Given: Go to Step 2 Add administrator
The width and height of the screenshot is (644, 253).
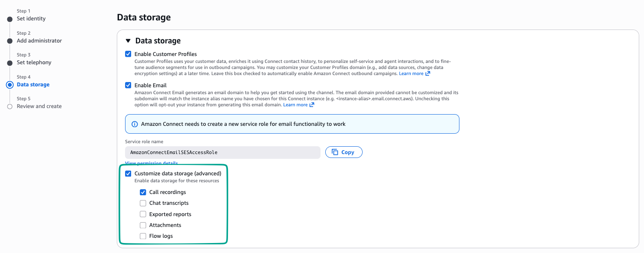Looking at the screenshot, I should 39,41.
